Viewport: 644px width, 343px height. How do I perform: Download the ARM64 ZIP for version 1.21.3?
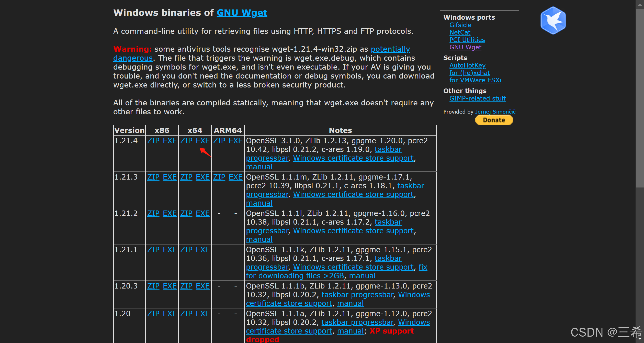219,177
